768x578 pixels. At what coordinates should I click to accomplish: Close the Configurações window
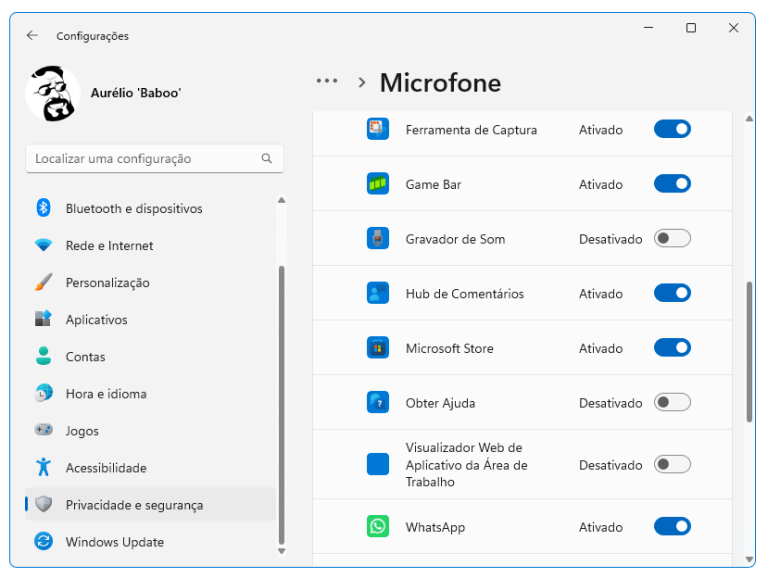tap(733, 28)
